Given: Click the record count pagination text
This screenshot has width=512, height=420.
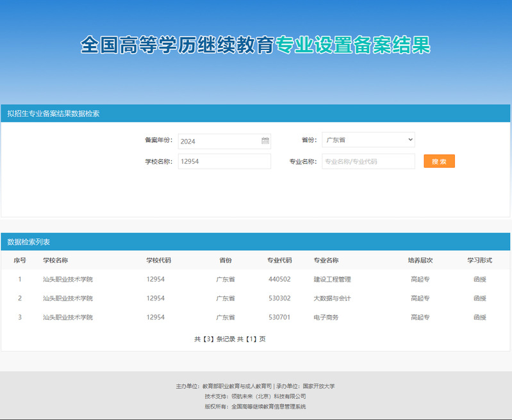Looking at the screenshot, I should (230, 339).
